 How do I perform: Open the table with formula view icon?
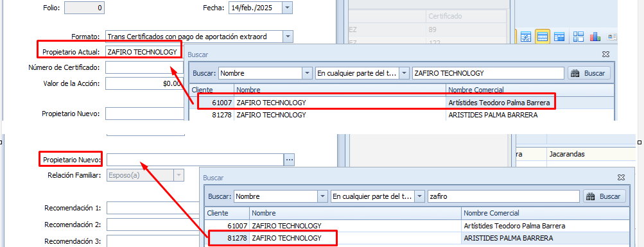pyautogui.click(x=526, y=37)
